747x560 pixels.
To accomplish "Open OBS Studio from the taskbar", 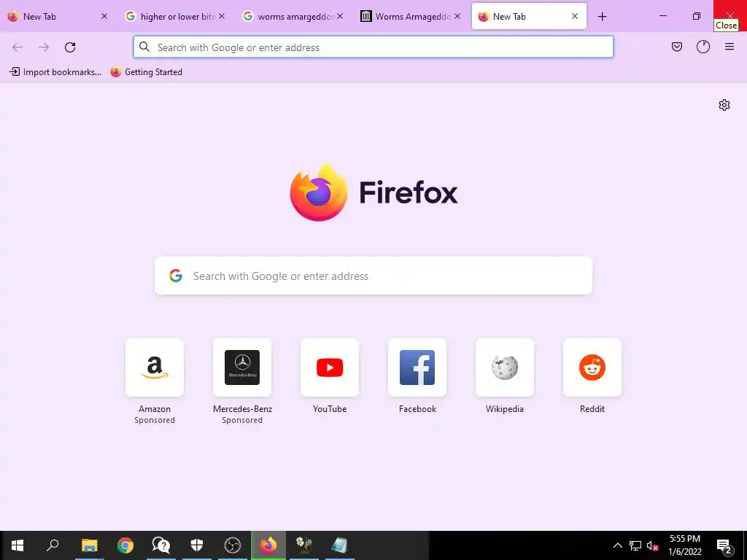I will coord(233,545).
